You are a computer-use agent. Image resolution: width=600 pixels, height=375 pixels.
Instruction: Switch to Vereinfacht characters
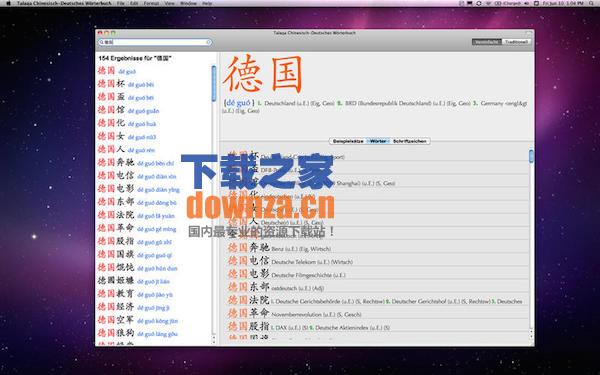tap(486, 42)
